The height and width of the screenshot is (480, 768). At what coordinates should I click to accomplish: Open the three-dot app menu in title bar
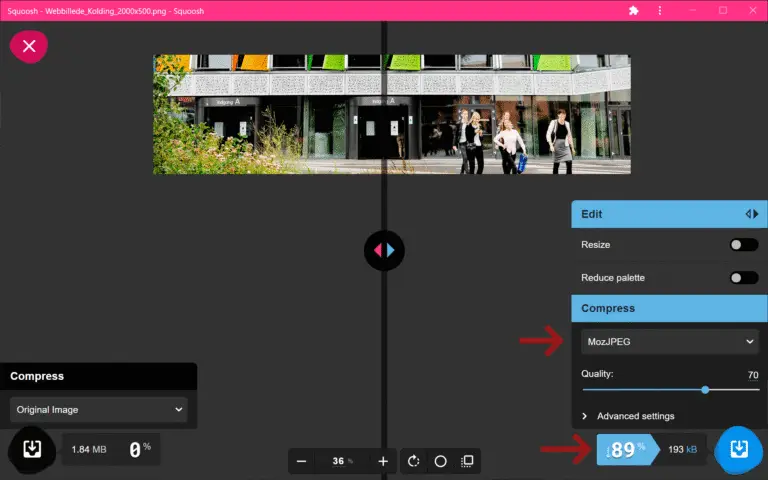point(660,11)
